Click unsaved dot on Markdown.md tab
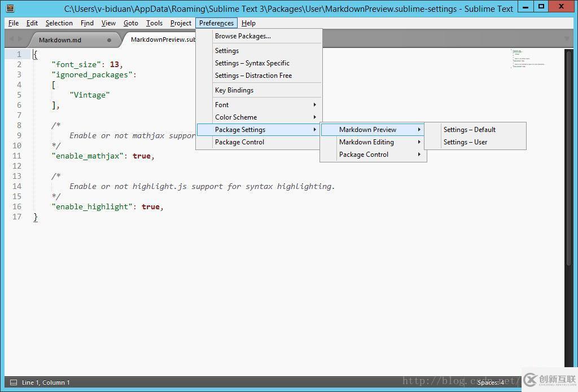Screen dimensions: 578x392 [x=109, y=40]
